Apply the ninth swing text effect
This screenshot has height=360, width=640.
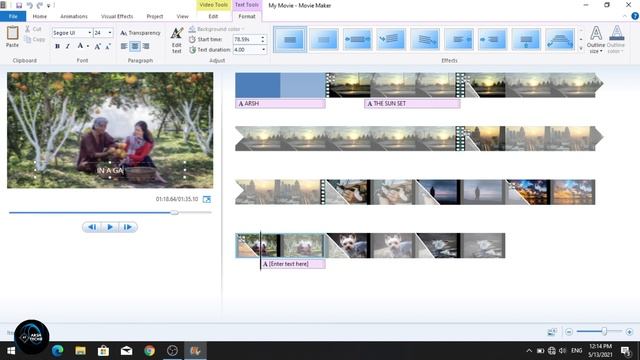pyautogui.click(x=560, y=40)
